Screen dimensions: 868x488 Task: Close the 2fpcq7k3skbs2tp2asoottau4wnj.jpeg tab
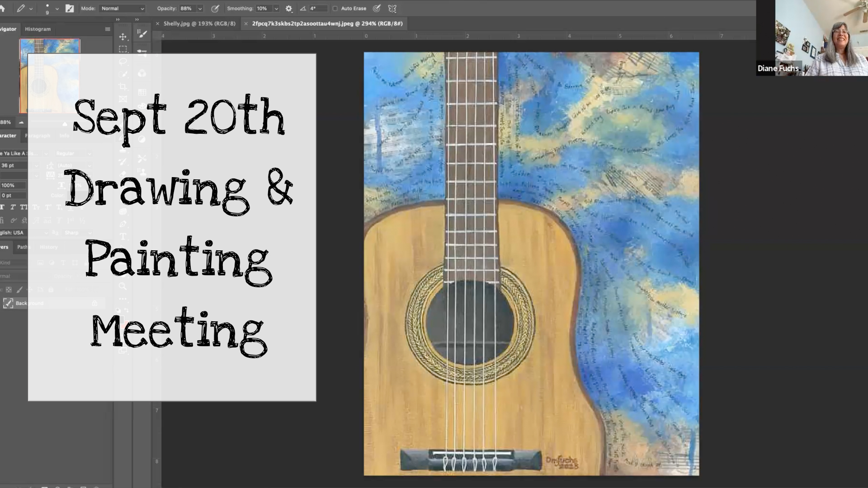click(x=246, y=23)
